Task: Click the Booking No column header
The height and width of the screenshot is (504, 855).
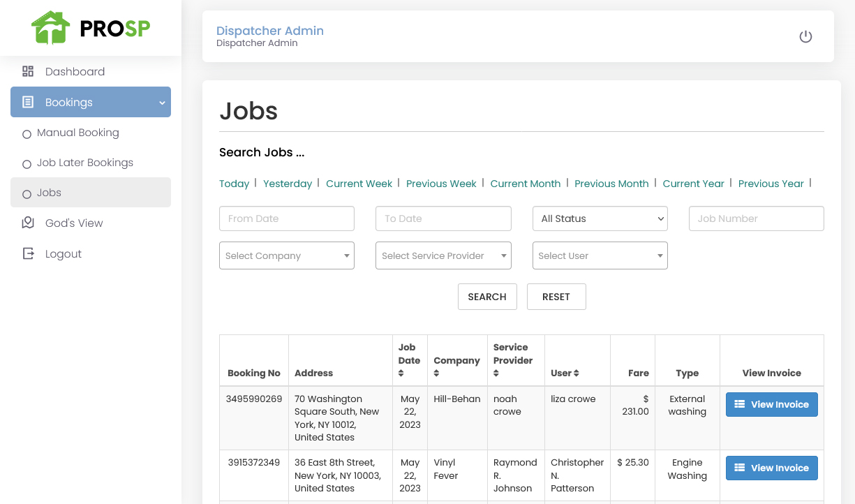Action: (x=254, y=373)
